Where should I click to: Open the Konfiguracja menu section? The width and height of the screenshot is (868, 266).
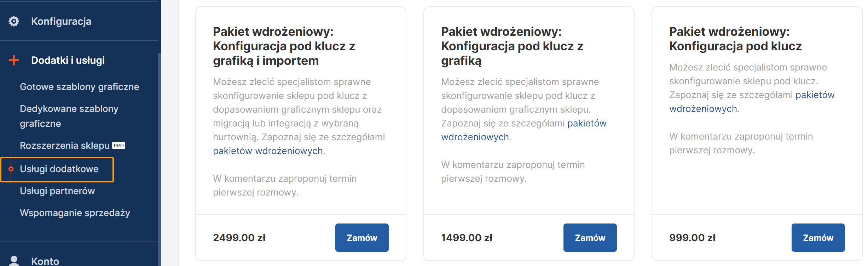coord(61,21)
